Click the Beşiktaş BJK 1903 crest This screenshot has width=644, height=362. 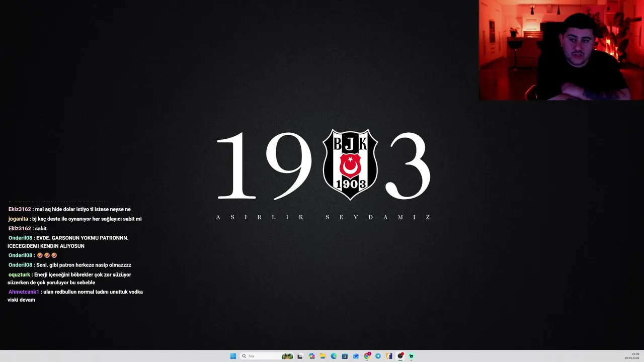(350, 164)
